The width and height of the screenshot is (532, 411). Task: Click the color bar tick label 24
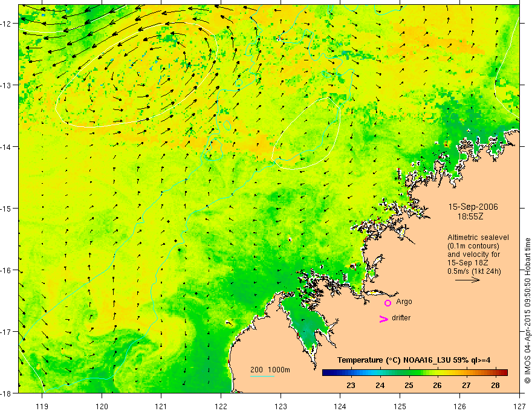click(380, 385)
